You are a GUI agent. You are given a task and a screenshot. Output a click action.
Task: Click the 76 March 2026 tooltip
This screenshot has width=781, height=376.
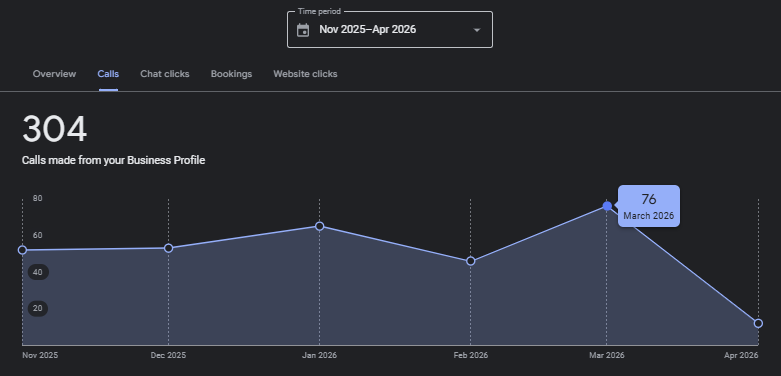tap(649, 206)
